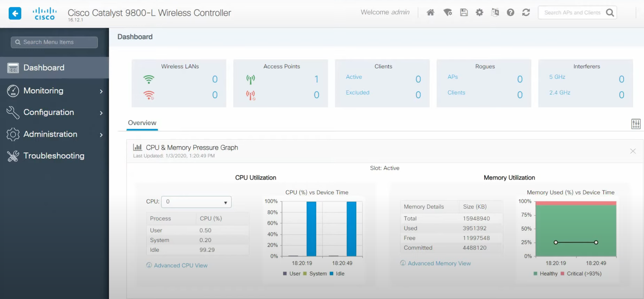This screenshot has height=299, width=644.
Task: Toggle Idle series in CPU legend
Action: [x=337, y=274]
